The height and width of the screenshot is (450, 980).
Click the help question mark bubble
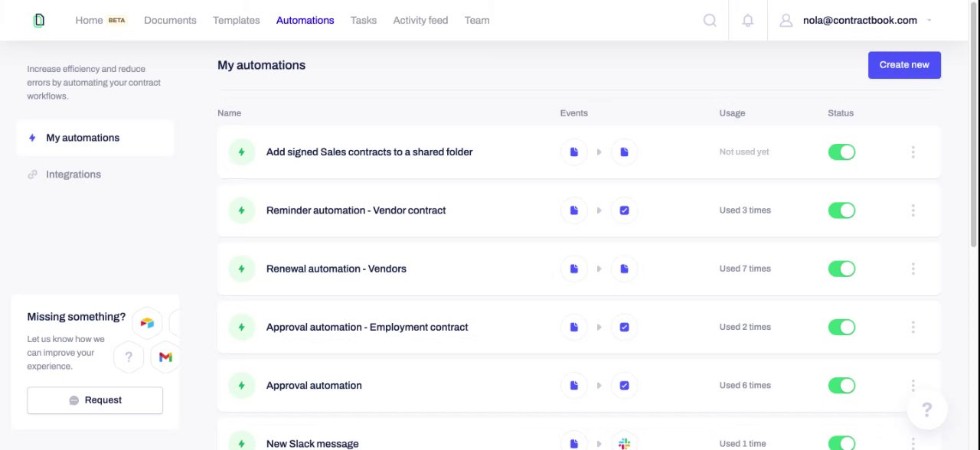(x=926, y=410)
